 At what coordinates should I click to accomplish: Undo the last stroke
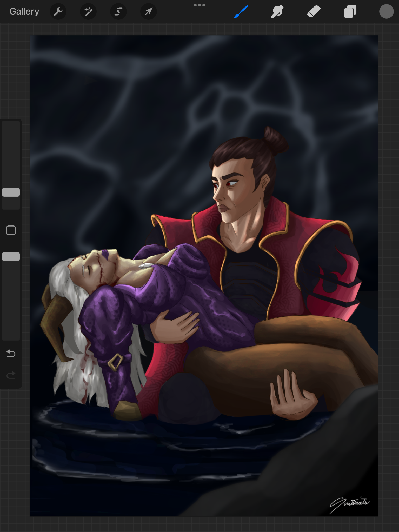11,353
